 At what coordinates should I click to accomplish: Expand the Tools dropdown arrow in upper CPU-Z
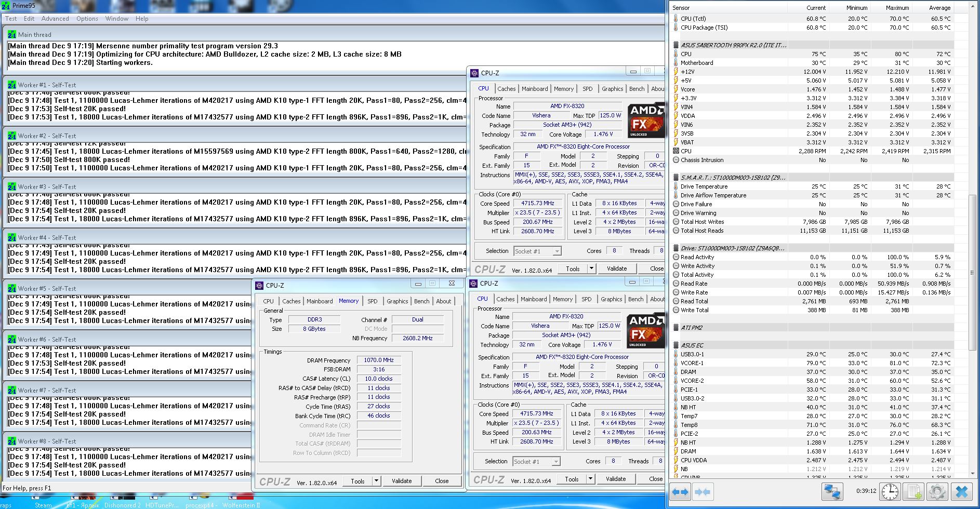point(591,269)
